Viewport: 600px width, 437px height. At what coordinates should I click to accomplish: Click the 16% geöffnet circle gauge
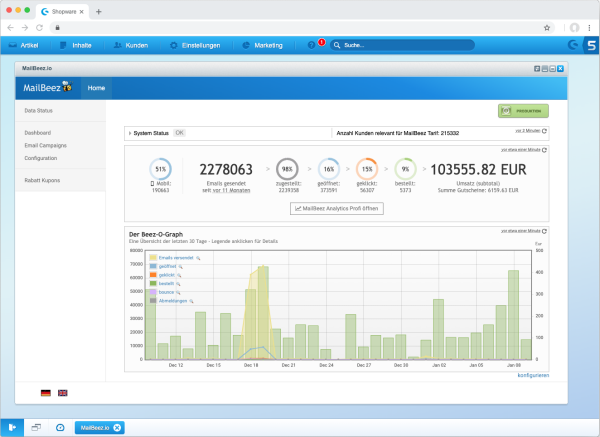pyautogui.click(x=329, y=169)
